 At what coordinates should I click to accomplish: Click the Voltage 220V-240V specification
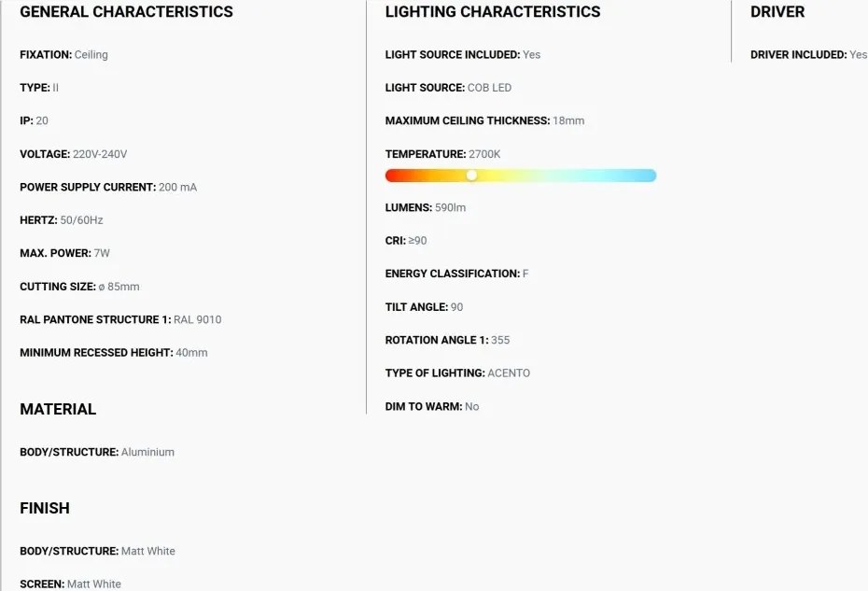[74, 154]
